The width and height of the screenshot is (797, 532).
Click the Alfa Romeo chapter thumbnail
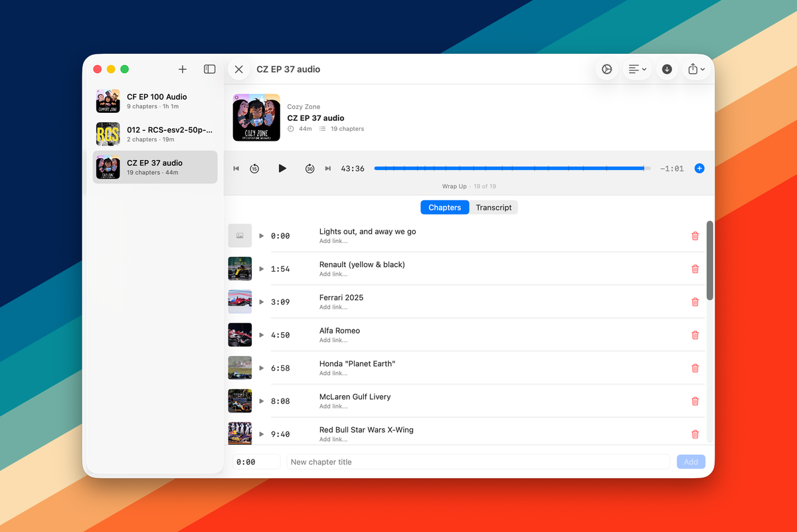pyautogui.click(x=240, y=335)
